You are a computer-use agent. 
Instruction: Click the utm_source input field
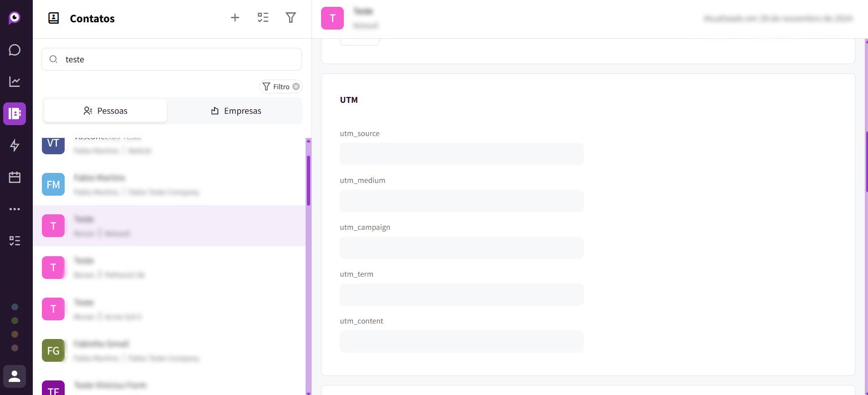tap(461, 154)
